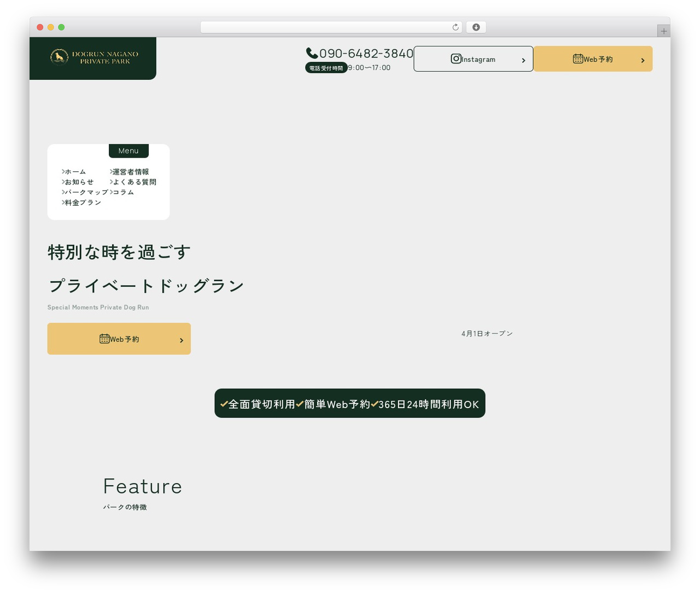The image size is (700, 593).
Task: Click the browser address bar
Action: 331,27
